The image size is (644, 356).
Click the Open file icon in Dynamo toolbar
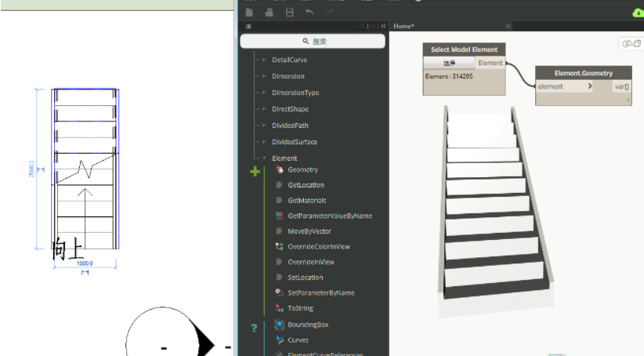(x=269, y=13)
